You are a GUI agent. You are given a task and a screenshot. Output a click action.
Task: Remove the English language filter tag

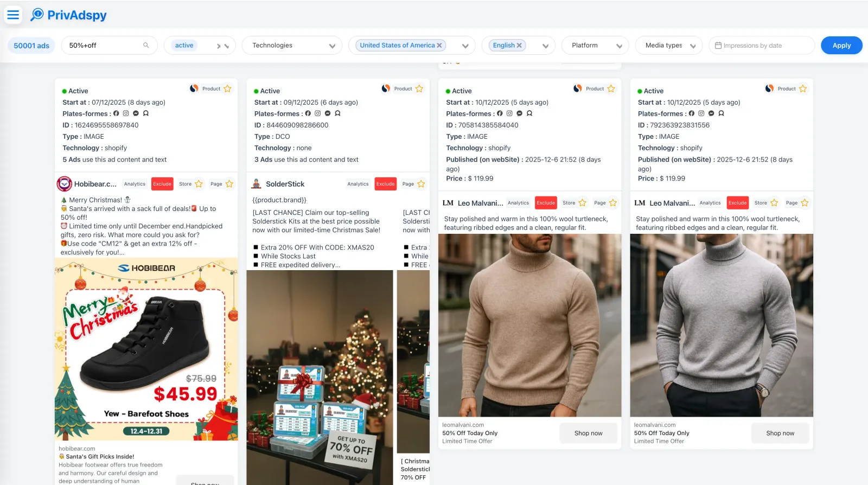(519, 46)
